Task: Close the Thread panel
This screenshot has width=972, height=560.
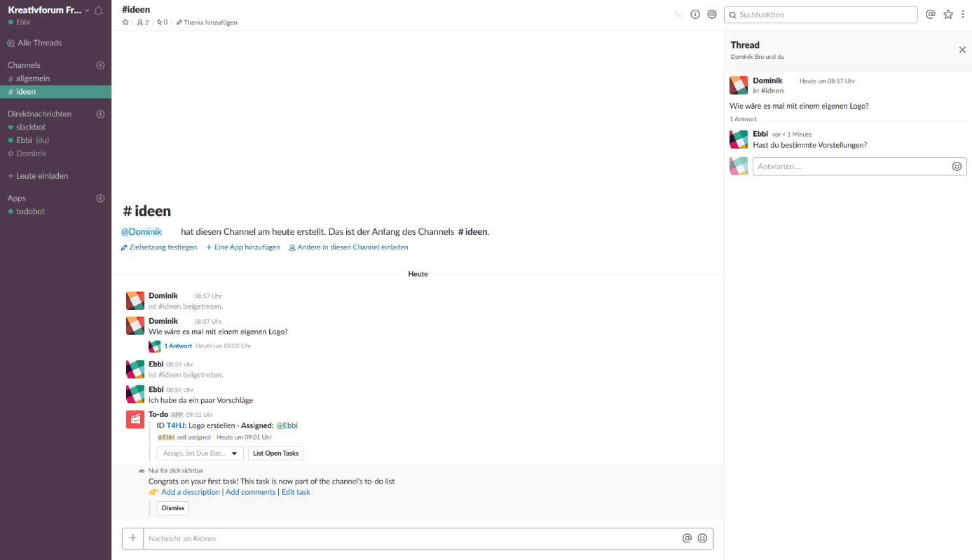Action: (x=962, y=50)
